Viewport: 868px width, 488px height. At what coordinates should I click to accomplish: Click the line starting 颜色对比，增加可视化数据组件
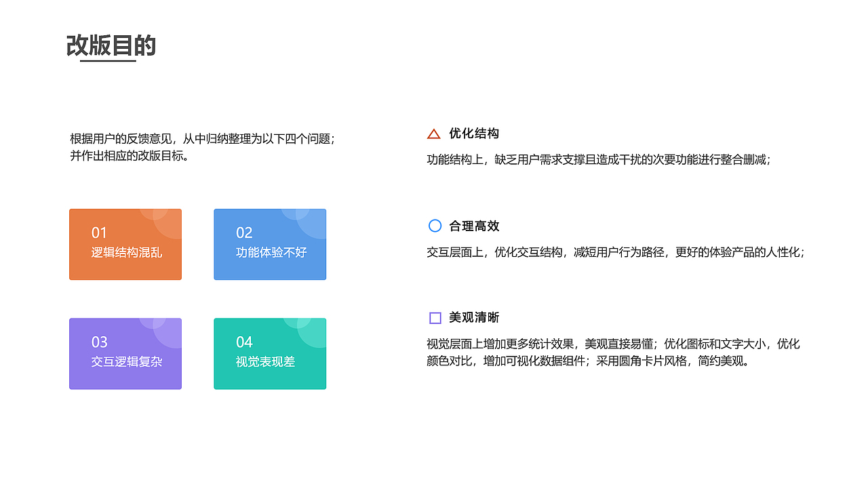tap(589, 361)
